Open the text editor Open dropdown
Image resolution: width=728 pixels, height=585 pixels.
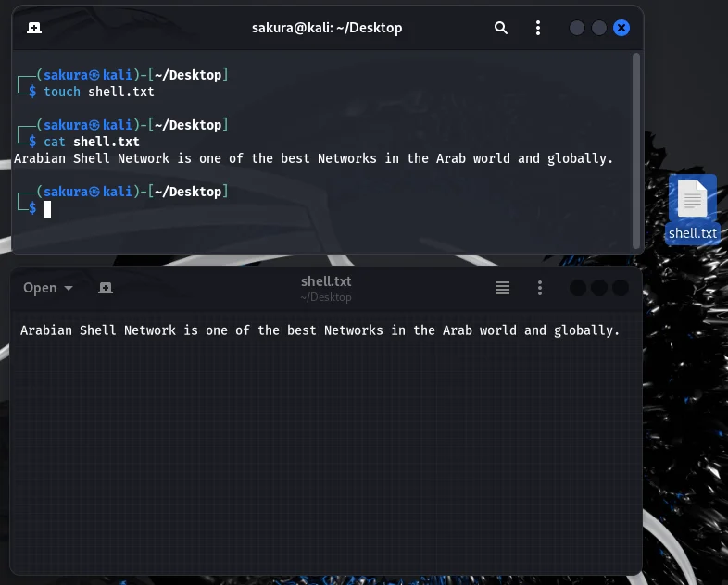[x=48, y=288]
